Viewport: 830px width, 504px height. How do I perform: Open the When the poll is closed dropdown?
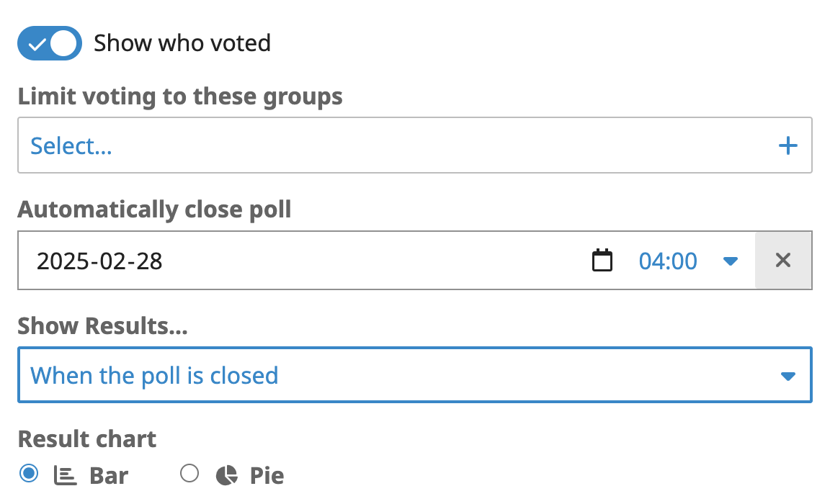403,375
